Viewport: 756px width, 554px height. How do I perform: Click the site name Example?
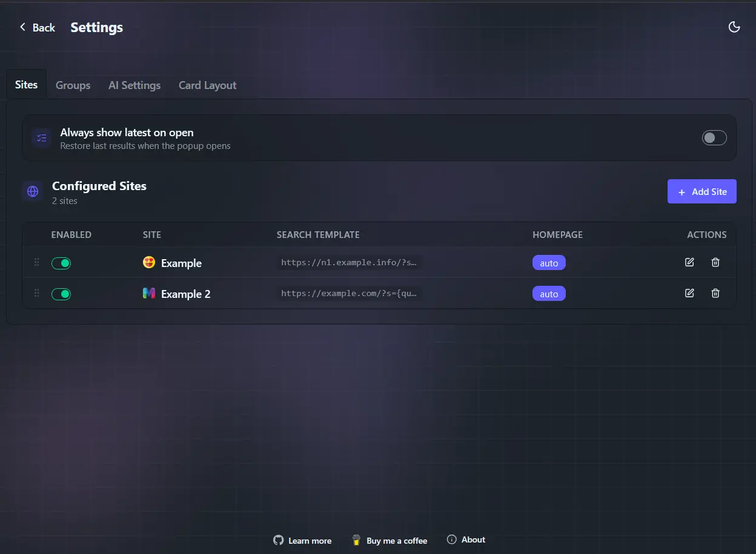tap(181, 263)
